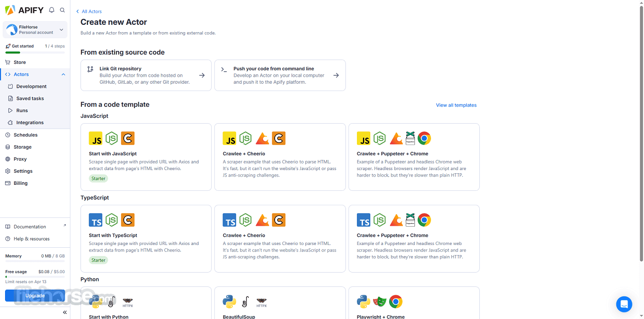Click the terminal prompt icon
Viewport: 644px width, 319px height.
[224, 69]
